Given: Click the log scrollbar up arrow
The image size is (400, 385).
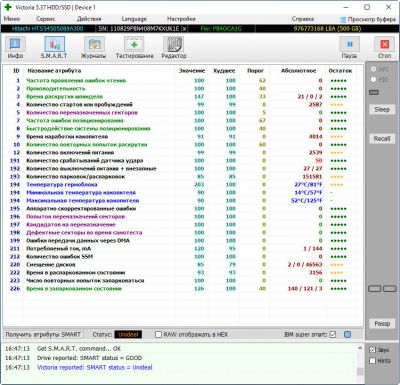Looking at the screenshot, I should coord(360,348).
